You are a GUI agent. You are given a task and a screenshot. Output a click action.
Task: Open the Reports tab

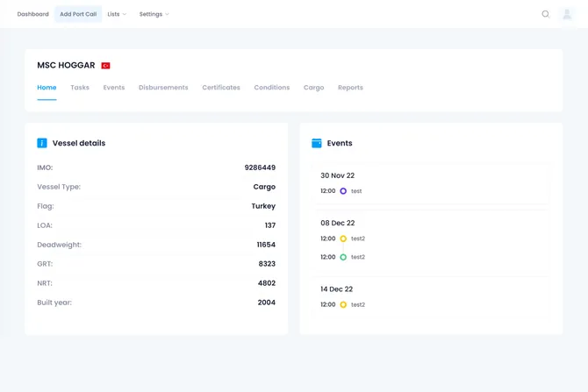point(350,88)
